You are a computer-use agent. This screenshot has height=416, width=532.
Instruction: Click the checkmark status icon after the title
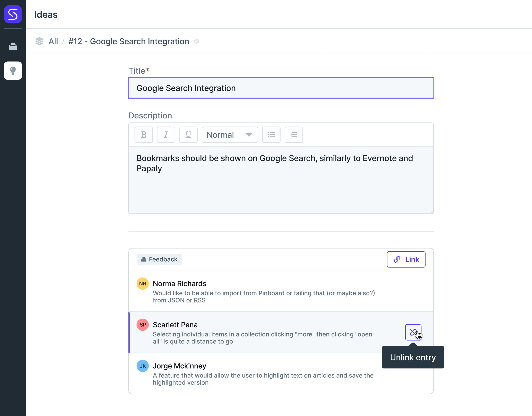tap(197, 41)
